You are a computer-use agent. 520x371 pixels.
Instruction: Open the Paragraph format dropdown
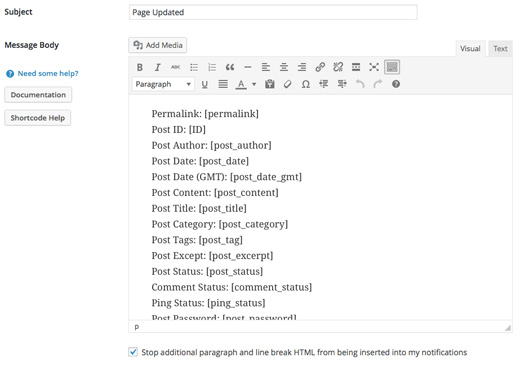pyautogui.click(x=163, y=84)
